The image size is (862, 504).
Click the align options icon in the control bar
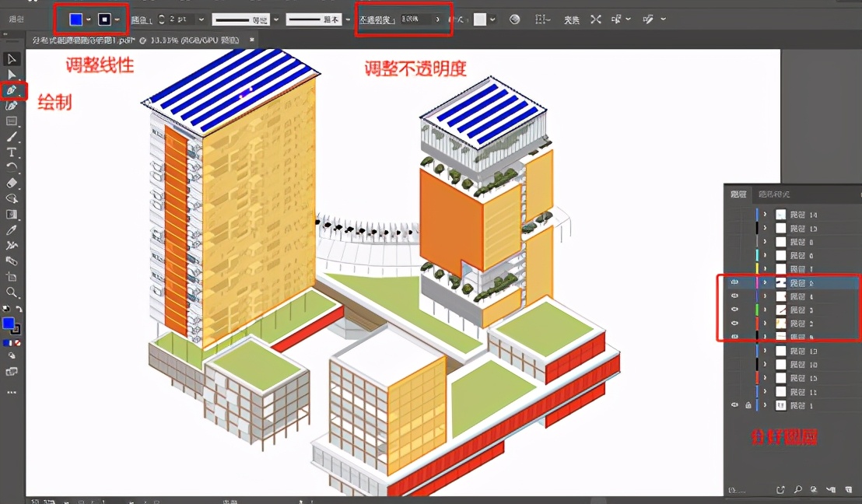[x=541, y=19]
